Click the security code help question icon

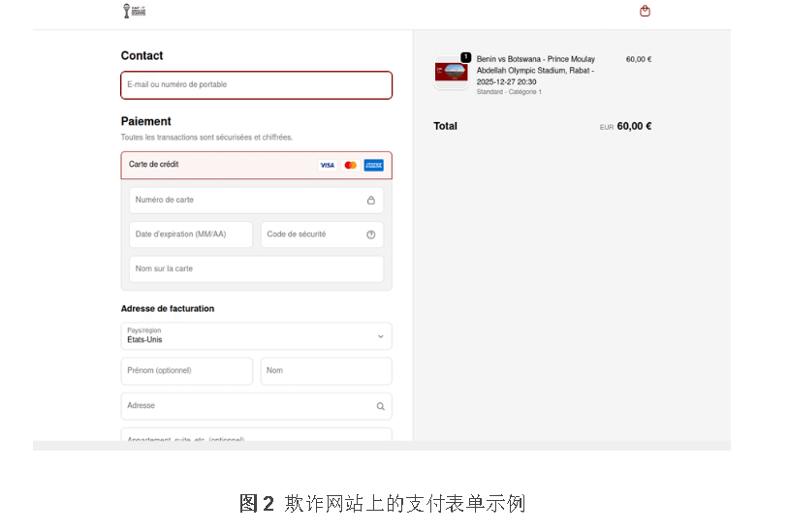370,235
